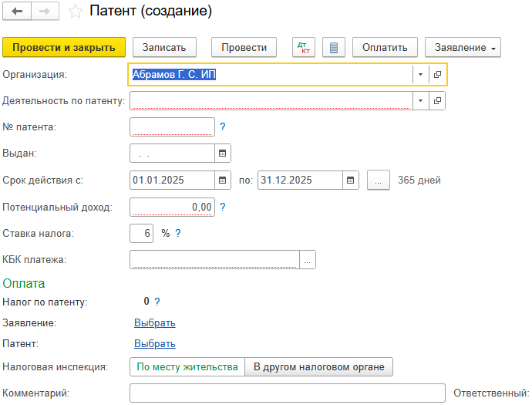The width and height of the screenshot is (532, 405).
Task: Select В другом налоговом органе option
Action: (319, 367)
